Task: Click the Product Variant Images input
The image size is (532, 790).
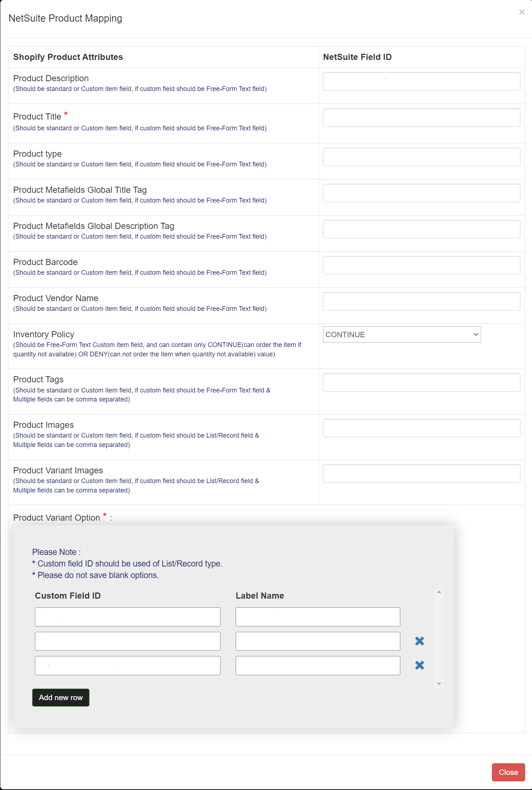Action: point(421,473)
